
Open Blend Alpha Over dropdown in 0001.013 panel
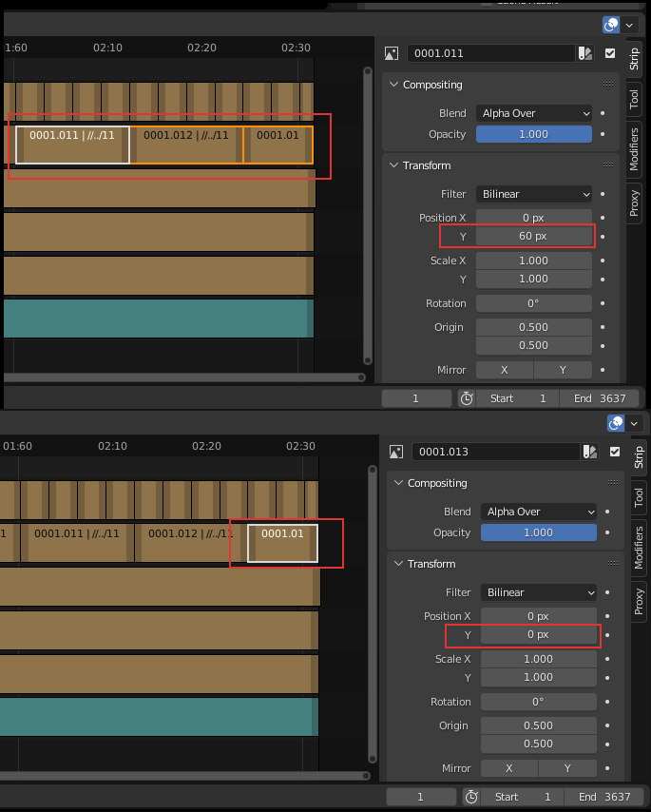[538, 512]
